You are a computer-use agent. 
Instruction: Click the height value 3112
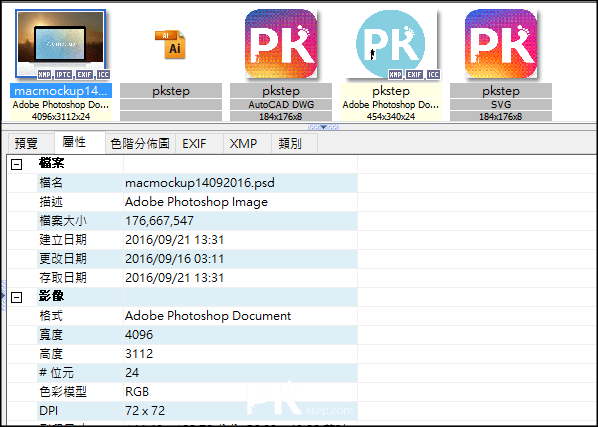[139, 354]
